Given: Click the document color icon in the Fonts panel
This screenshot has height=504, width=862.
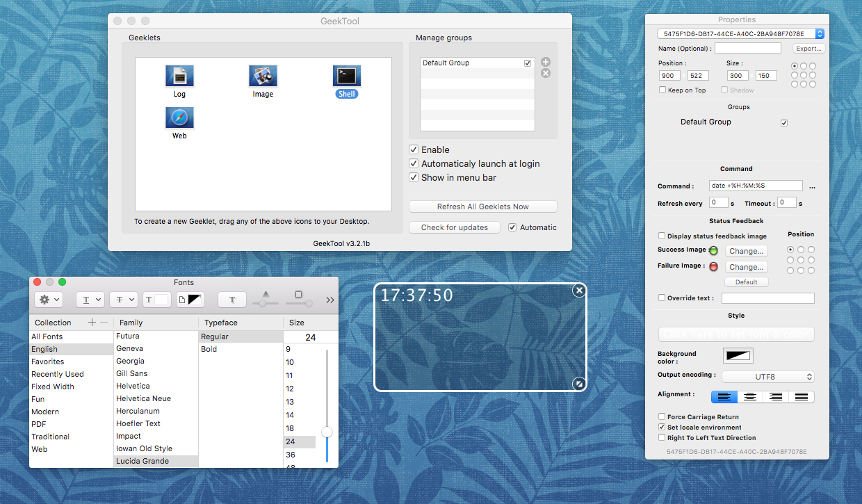Looking at the screenshot, I should point(190,299).
